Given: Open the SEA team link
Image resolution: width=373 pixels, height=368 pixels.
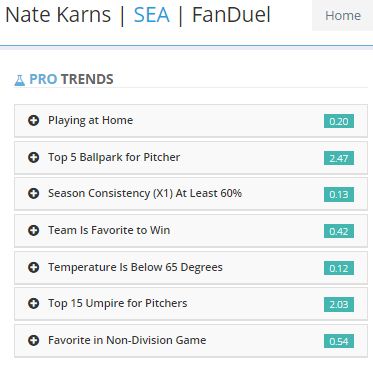Looking at the screenshot, I should (x=152, y=15).
